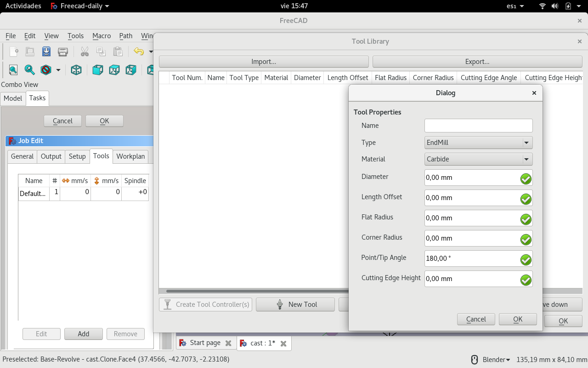
Task: Click the Length Offset input field
Action: tap(479, 198)
